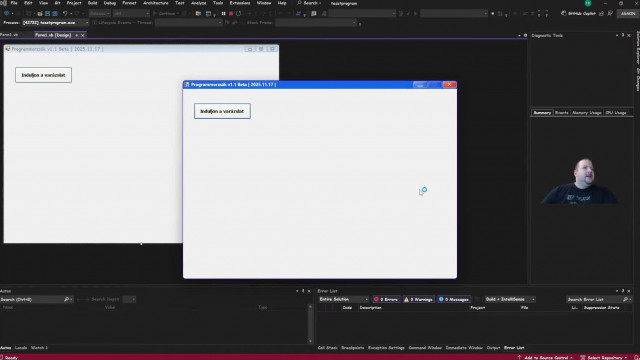Image resolution: width=640 pixels, height=360 pixels.
Task: Close the Error List panel
Action: coord(629,291)
